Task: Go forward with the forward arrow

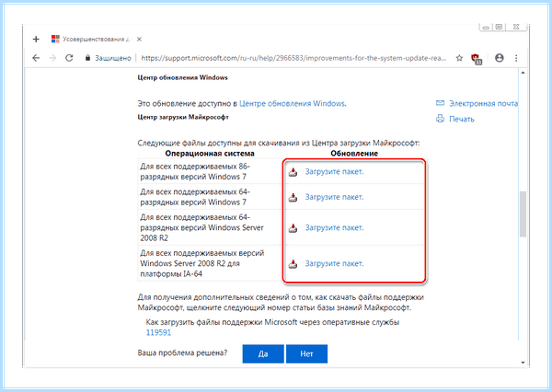Action: (52, 58)
